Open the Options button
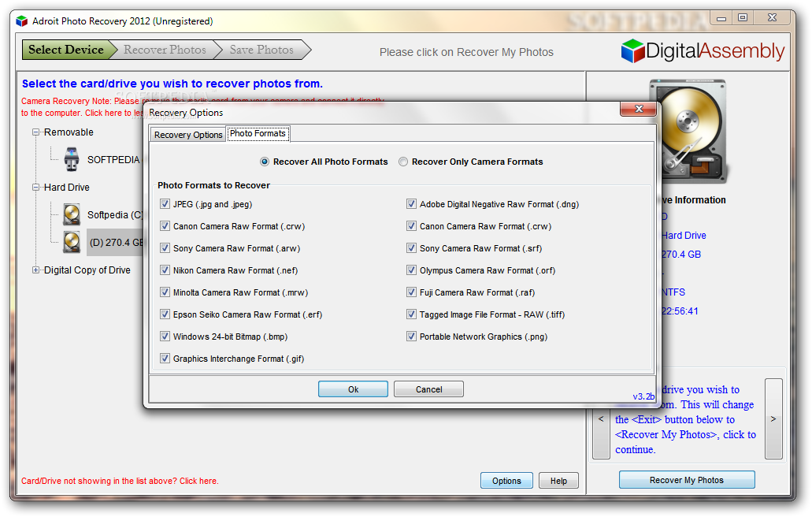 coord(506,481)
